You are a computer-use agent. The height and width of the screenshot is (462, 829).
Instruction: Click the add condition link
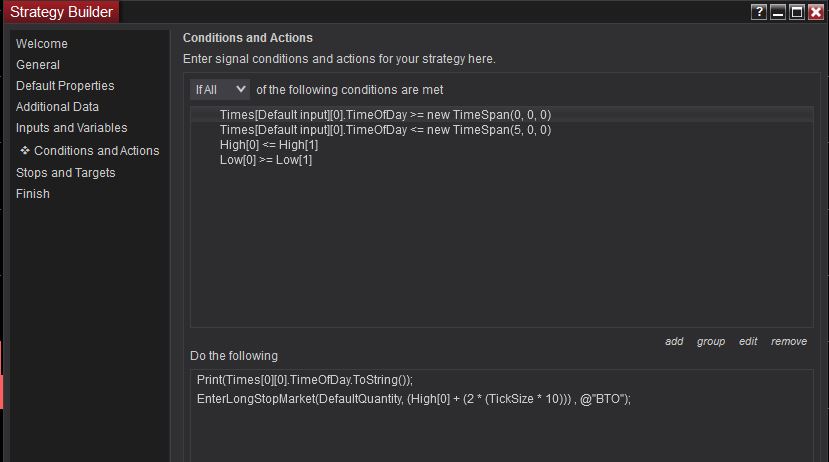point(674,342)
